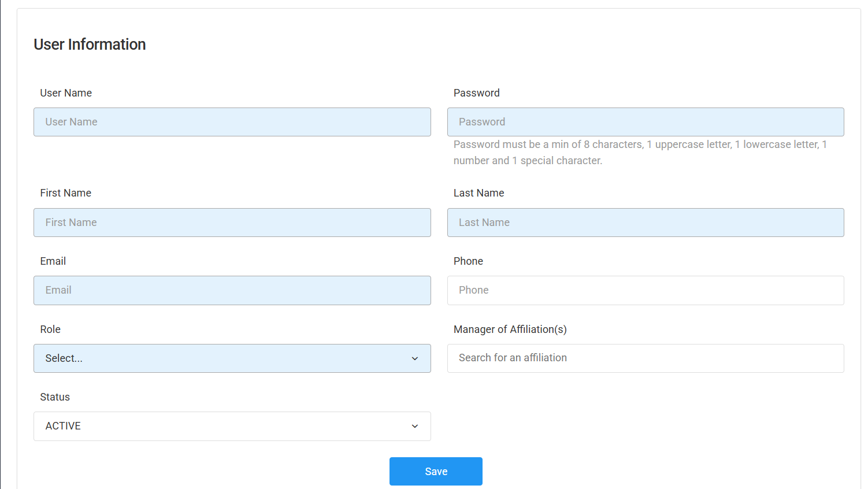The height and width of the screenshot is (489, 868).
Task: Click the blue Save button
Action: click(x=436, y=471)
